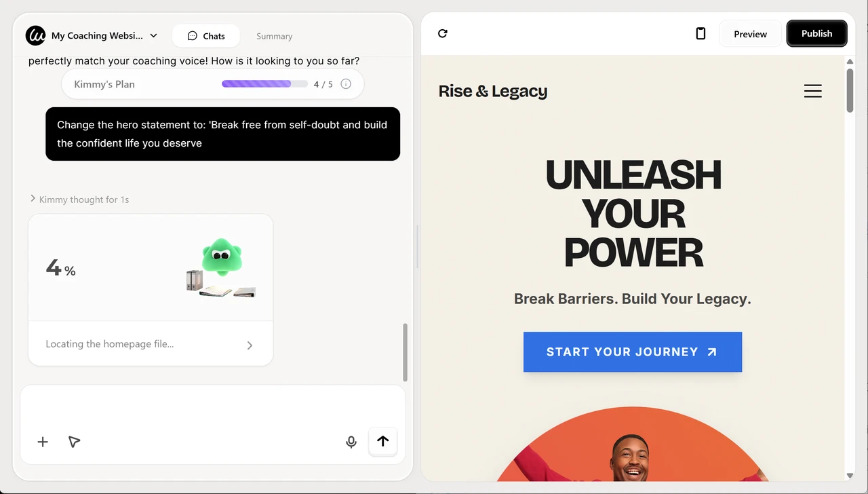The height and width of the screenshot is (494, 868).
Task: Open the hamburger menu in site preview
Action: [813, 91]
